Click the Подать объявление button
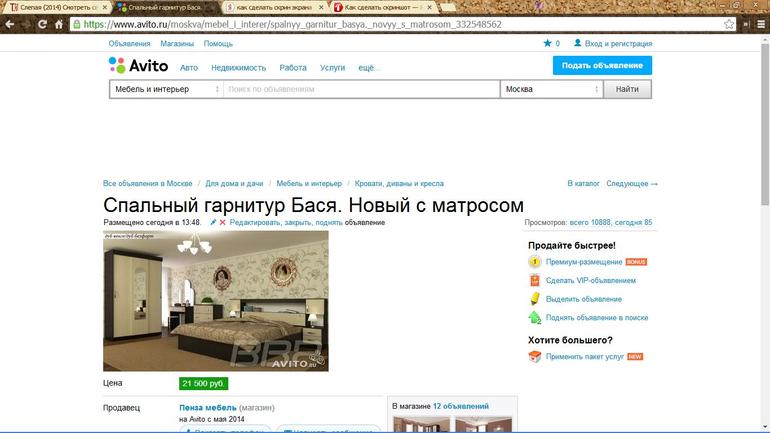Viewport: 770px width, 433px height. (x=602, y=65)
